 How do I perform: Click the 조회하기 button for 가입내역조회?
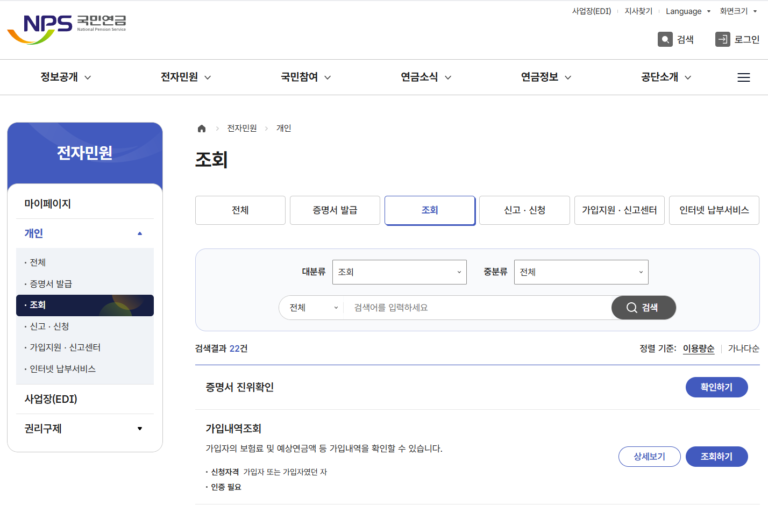[717, 457]
